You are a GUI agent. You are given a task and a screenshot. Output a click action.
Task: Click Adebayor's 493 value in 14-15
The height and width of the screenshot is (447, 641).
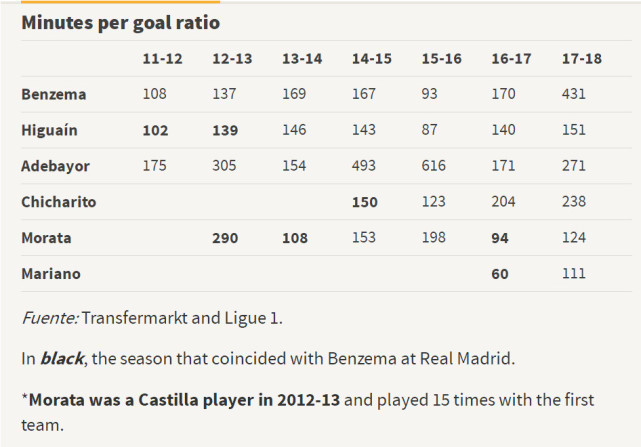pyautogui.click(x=365, y=166)
